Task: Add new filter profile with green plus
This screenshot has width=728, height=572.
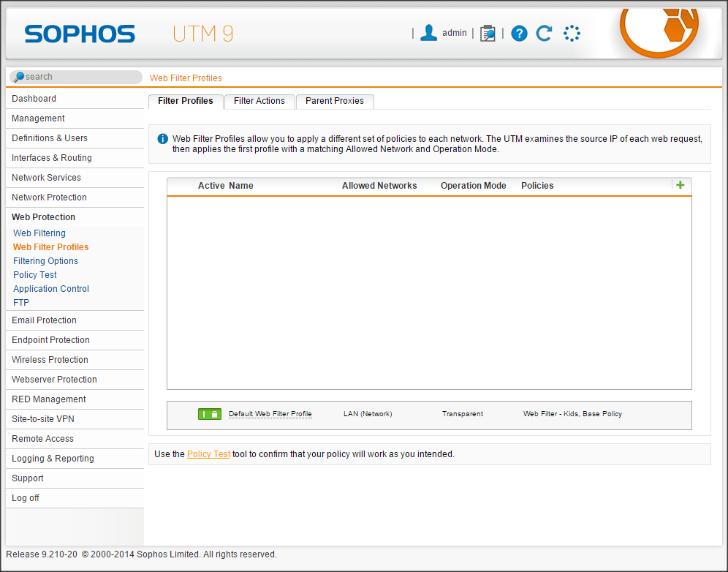Action: point(680,185)
